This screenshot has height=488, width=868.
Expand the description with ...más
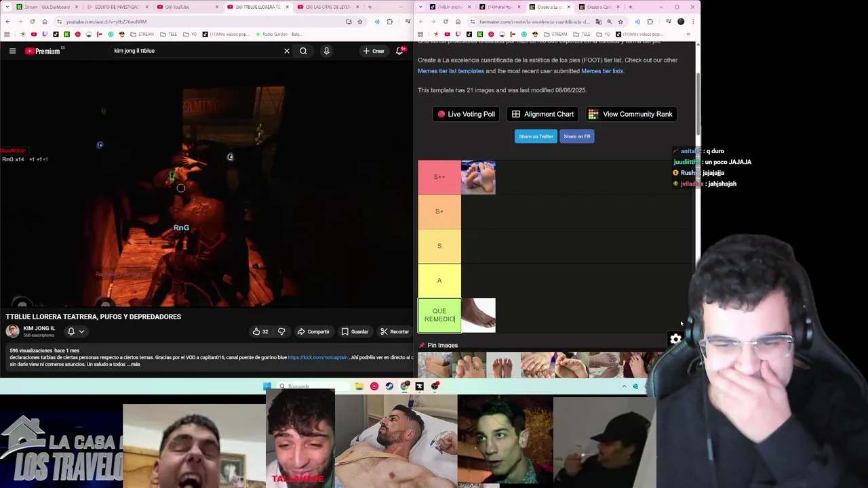coord(134,365)
